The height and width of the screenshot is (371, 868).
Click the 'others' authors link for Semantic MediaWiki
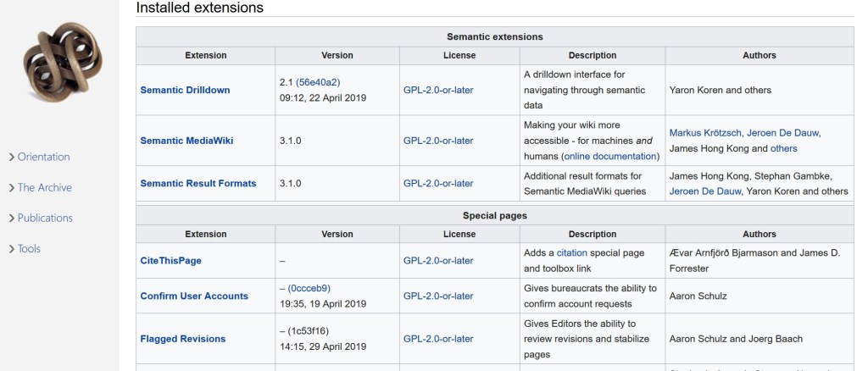point(783,149)
